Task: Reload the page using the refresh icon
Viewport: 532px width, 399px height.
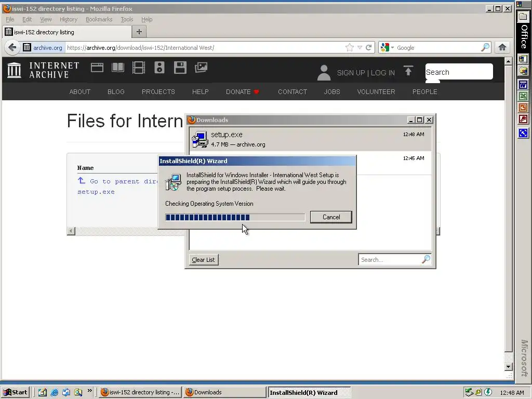Action: [x=368, y=47]
